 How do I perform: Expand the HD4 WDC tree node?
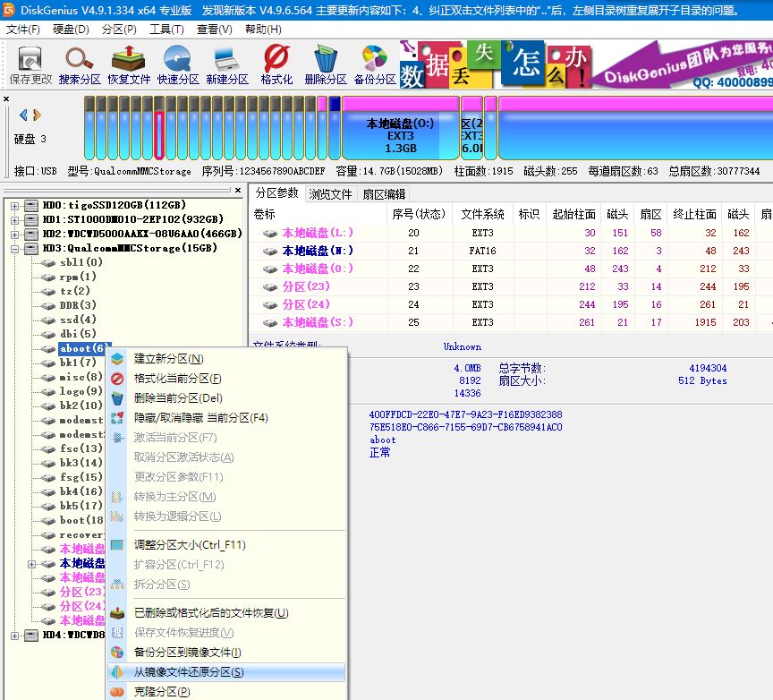pyautogui.click(x=15, y=636)
